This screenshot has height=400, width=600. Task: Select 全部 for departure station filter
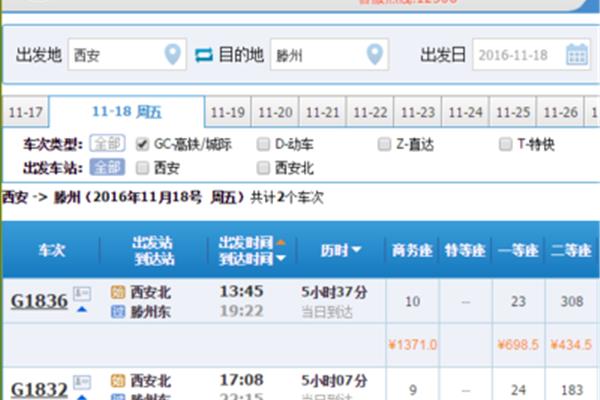click(108, 167)
